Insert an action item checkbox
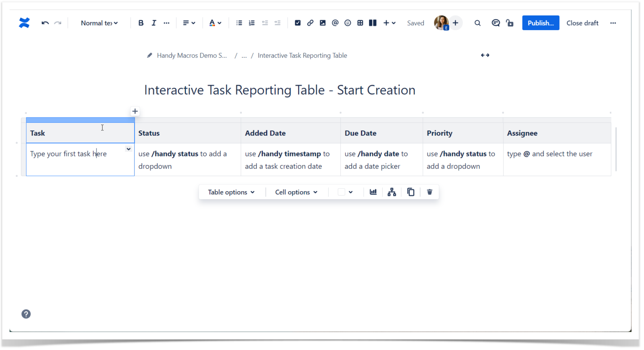Image resolution: width=644 pixels, height=350 pixels. point(297,23)
